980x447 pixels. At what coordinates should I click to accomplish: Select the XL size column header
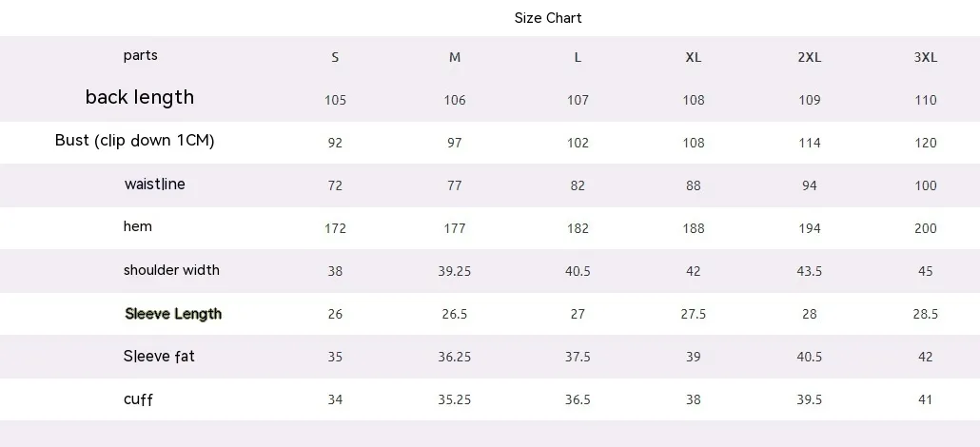click(x=694, y=57)
